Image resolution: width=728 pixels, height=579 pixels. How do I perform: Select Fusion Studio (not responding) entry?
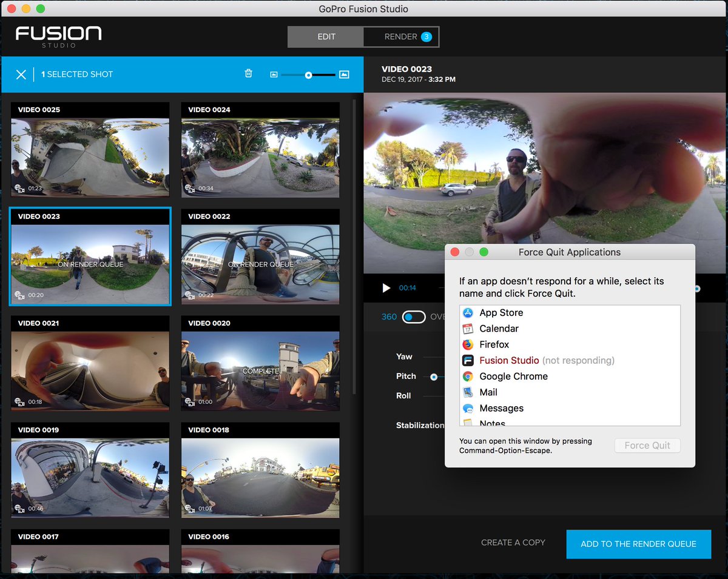tap(570, 360)
